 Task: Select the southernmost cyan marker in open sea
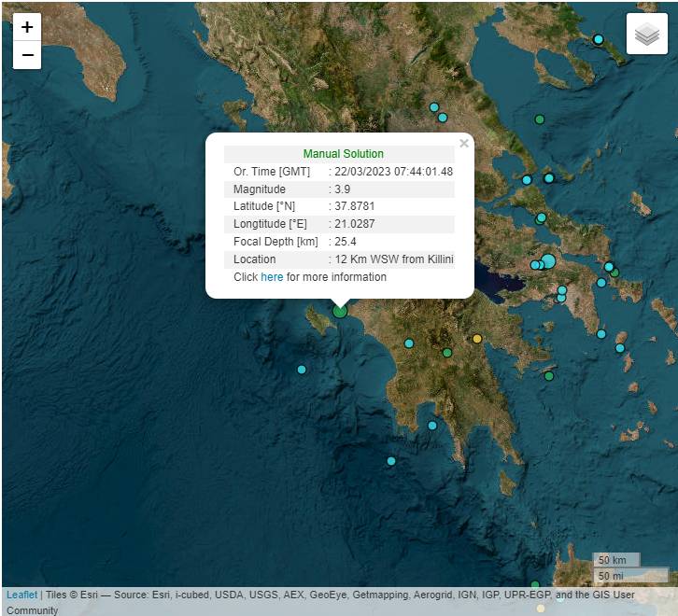pyautogui.click(x=391, y=461)
